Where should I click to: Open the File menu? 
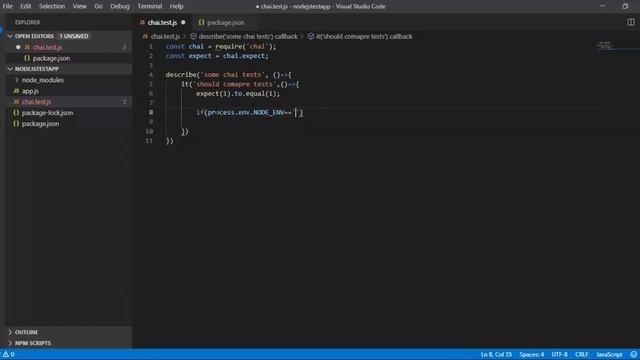tap(7, 6)
